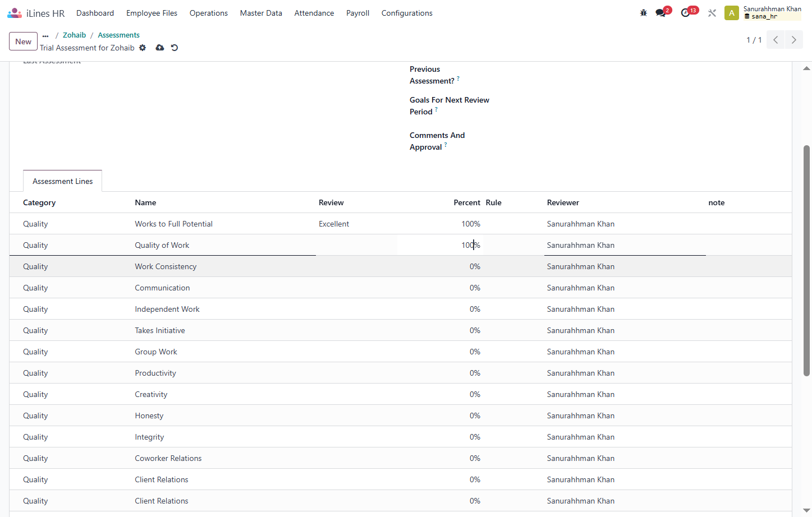The width and height of the screenshot is (812, 517).
Task: Open the Sanurahhman Khan user menu
Action: 772,12
